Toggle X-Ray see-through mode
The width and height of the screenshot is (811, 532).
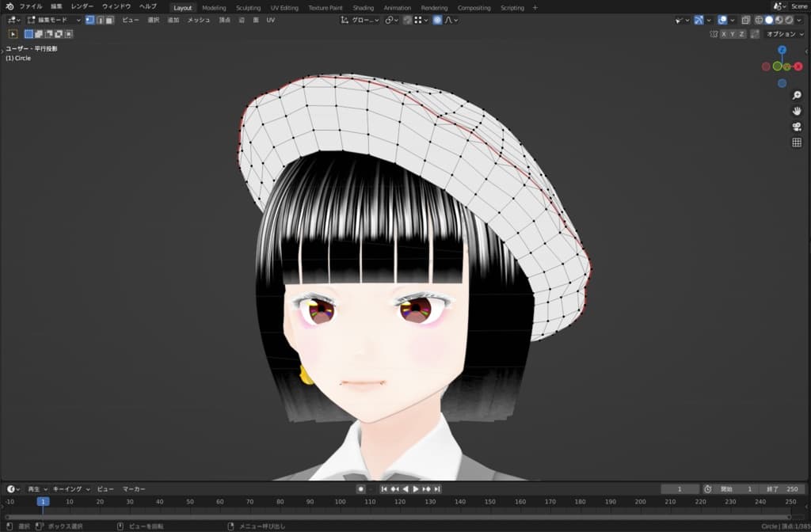pyautogui.click(x=745, y=20)
